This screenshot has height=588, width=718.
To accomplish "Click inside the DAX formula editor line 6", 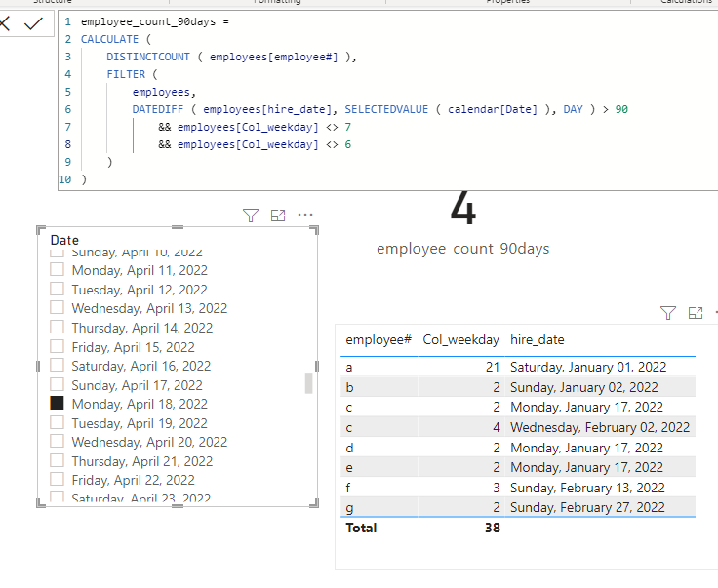I will tap(380, 110).
